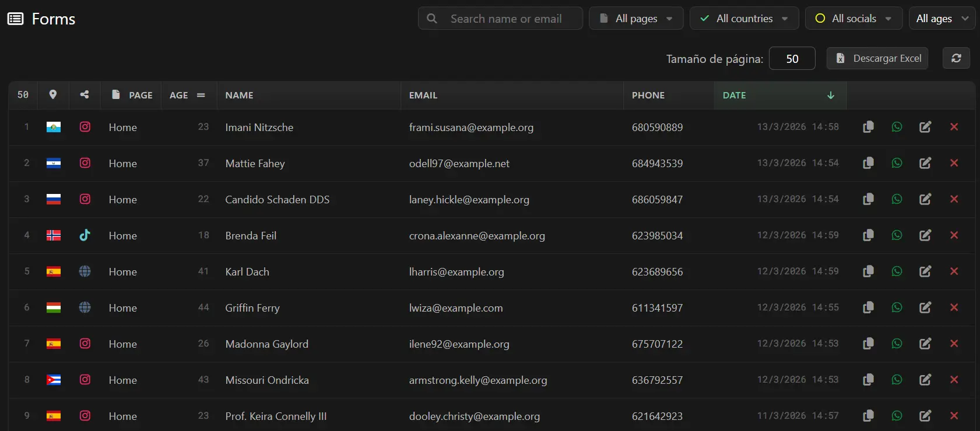980x431 pixels.
Task: Open WhatsApp for Griffin Ferry
Action: (x=897, y=308)
